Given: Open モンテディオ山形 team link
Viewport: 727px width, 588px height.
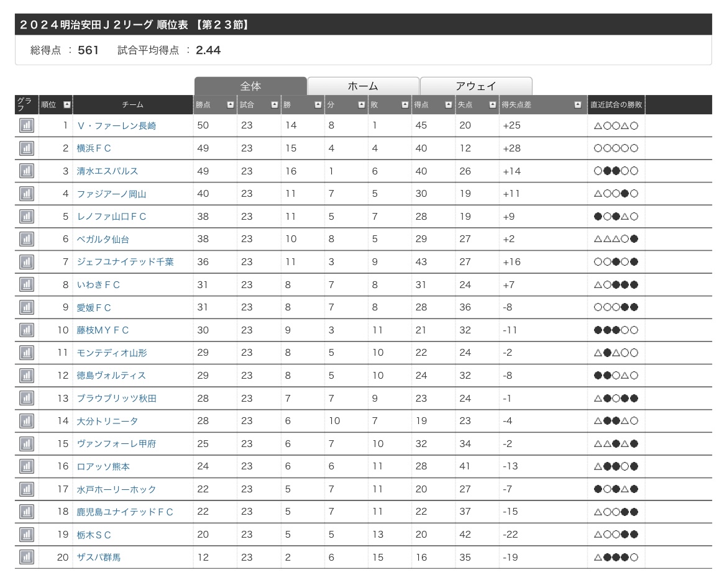Looking at the screenshot, I should tap(112, 353).
